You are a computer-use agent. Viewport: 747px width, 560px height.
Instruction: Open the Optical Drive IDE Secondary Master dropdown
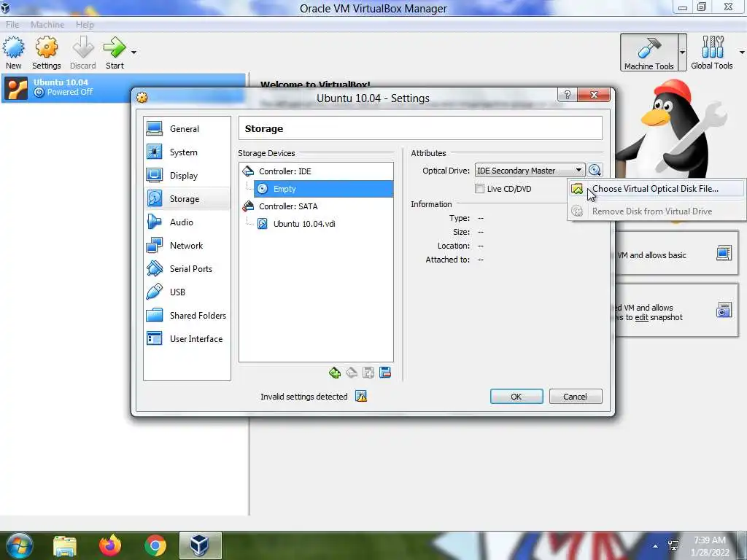529,171
